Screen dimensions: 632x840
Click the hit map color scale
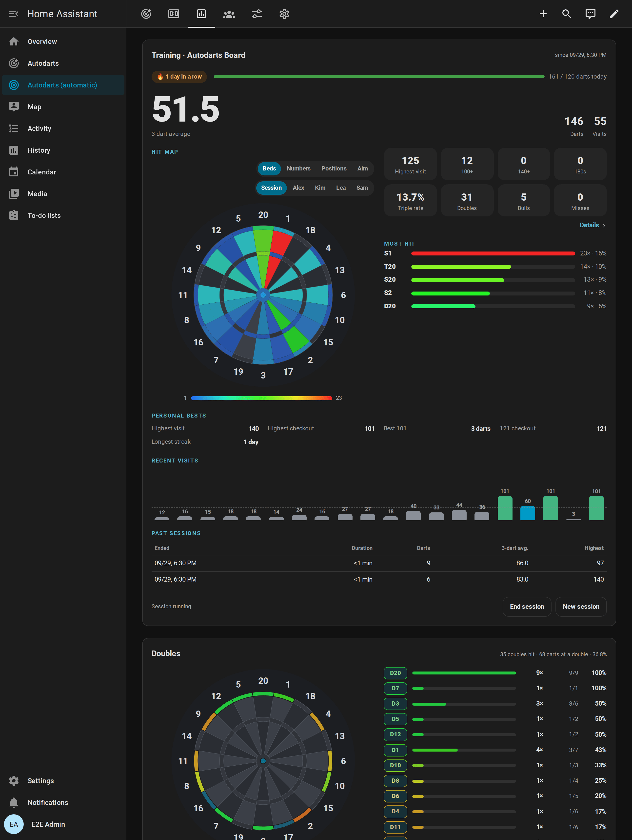262,398
